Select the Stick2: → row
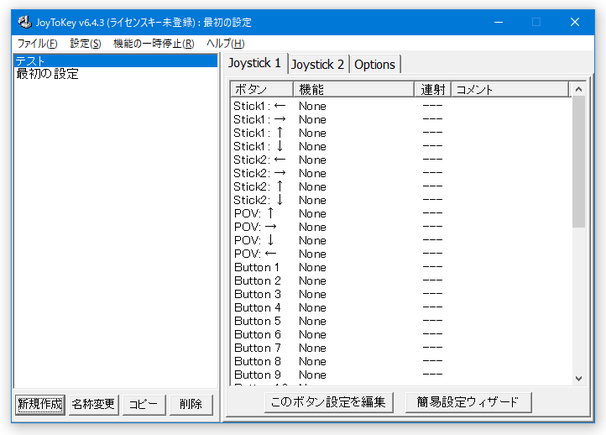Image resolution: width=606 pixels, height=435 pixels. coord(401,173)
